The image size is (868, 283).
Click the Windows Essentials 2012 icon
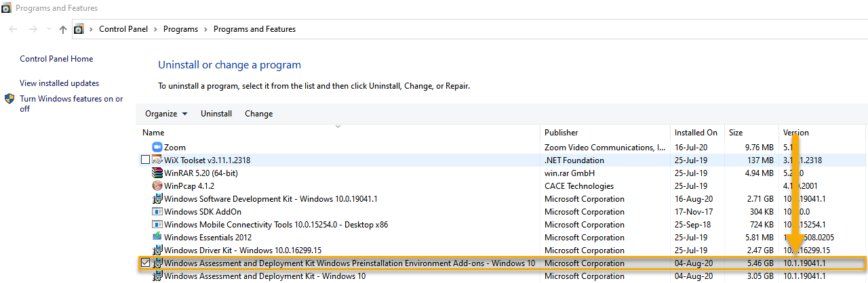point(157,237)
